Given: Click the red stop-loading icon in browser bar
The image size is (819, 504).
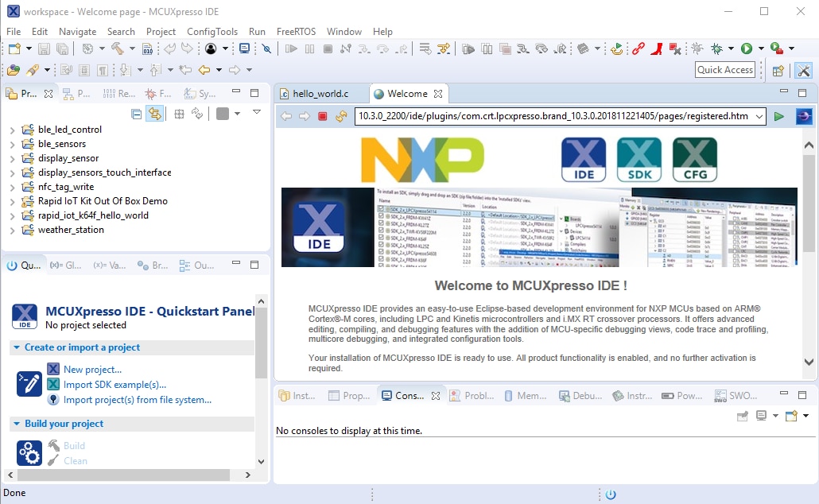Looking at the screenshot, I should [323, 116].
